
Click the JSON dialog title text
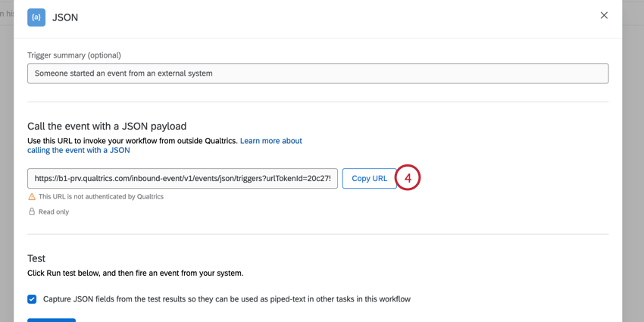click(x=65, y=17)
